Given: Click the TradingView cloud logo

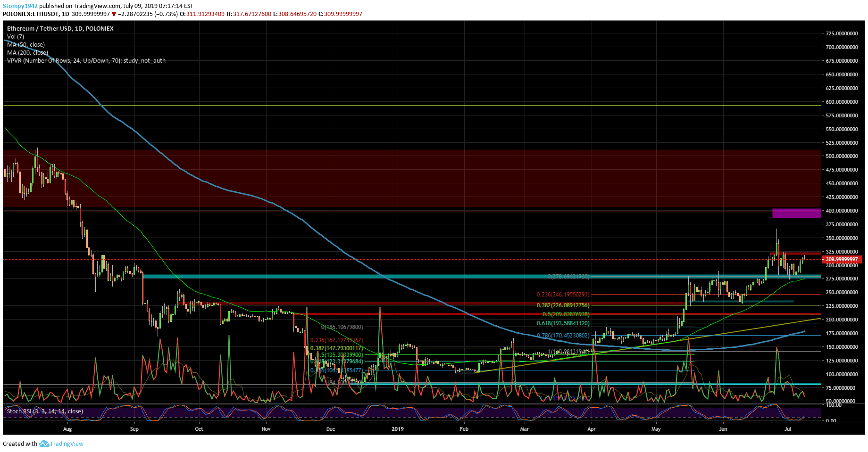Looking at the screenshot, I should tap(44, 444).
